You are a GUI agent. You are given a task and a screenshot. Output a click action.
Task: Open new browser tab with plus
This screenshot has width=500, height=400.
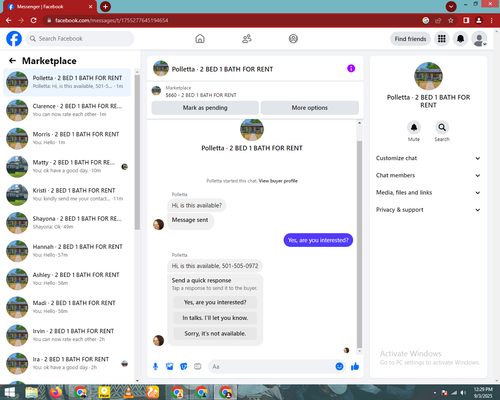coord(105,6)
